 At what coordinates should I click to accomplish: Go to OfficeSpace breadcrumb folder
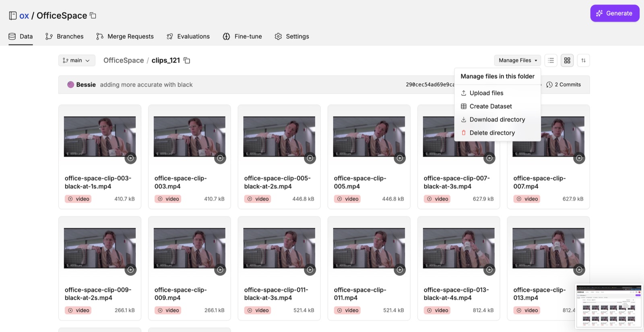[124, 60]
